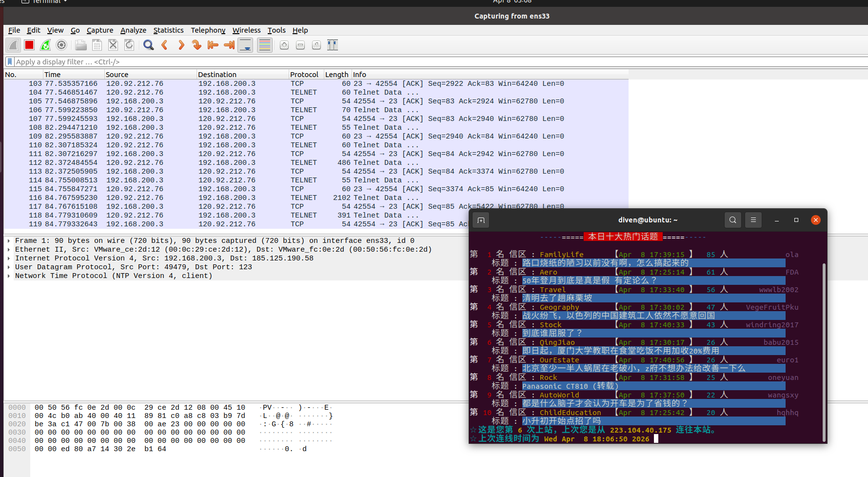The width and height of the screenshot is (868, 477).
Task: Expand the Ethernet II tree row
Action: (9, 250)
